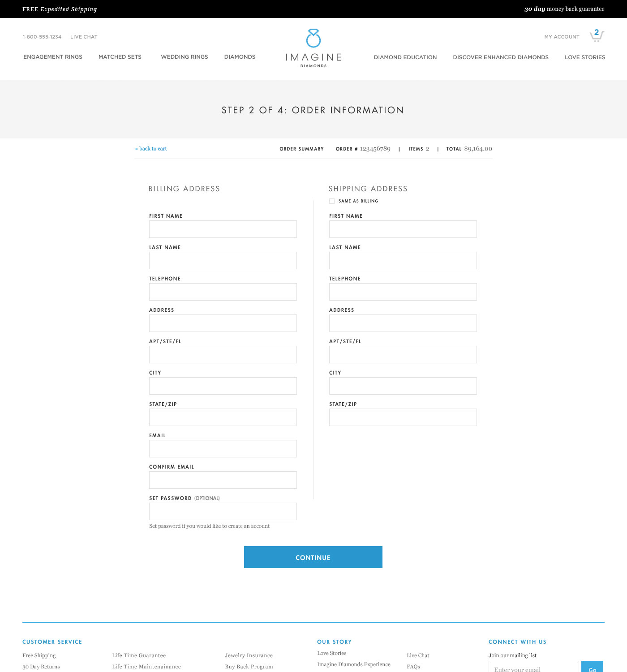This screenshot has width=627, height=672.
Task: Focus the shipping First Name field
Action: (x=403, y=229)
